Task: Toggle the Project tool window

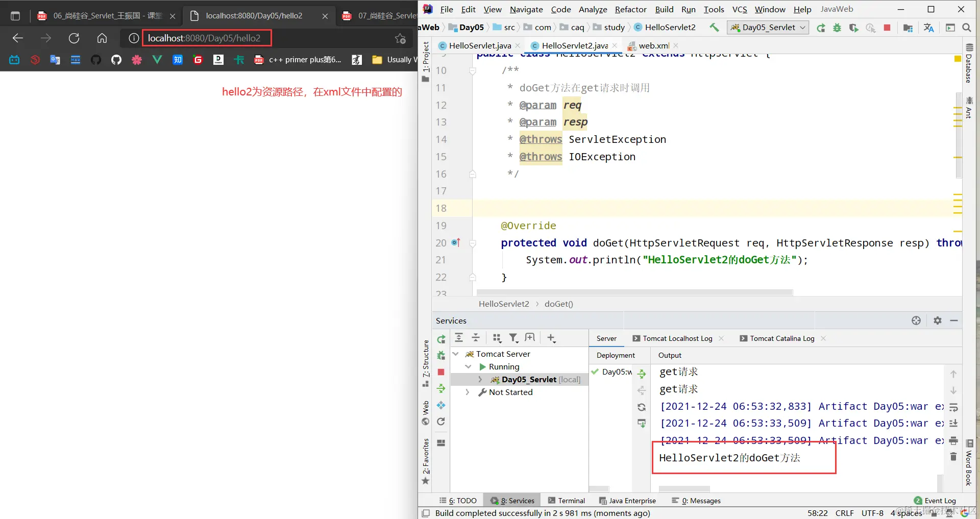Action: pos(426,62)
